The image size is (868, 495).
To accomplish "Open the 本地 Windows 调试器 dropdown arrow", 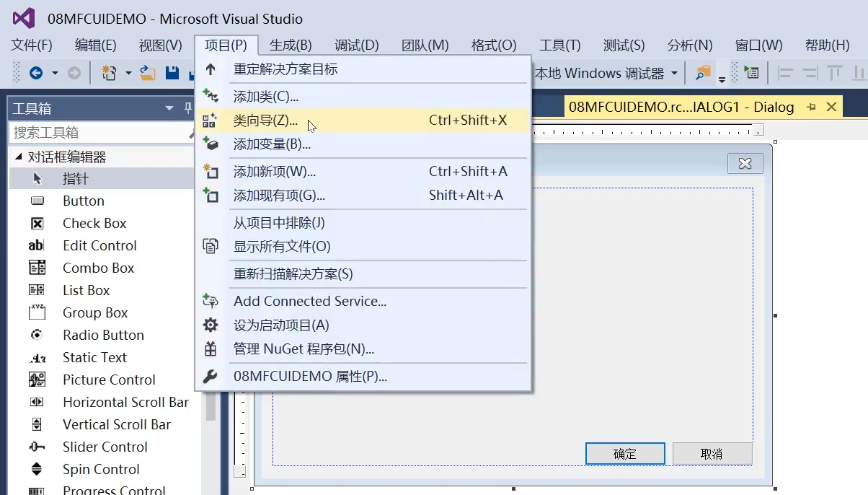I will [x=675, y=73].
